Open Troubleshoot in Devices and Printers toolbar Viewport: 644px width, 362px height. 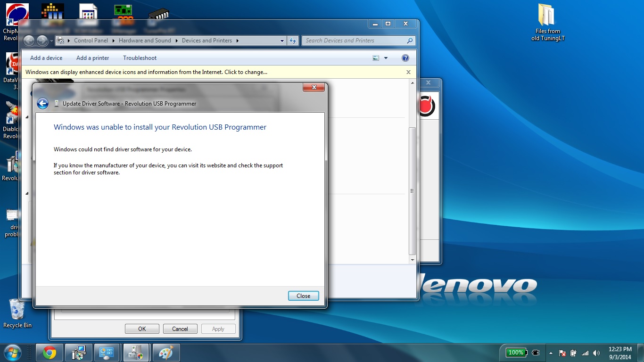pos(140,58)
